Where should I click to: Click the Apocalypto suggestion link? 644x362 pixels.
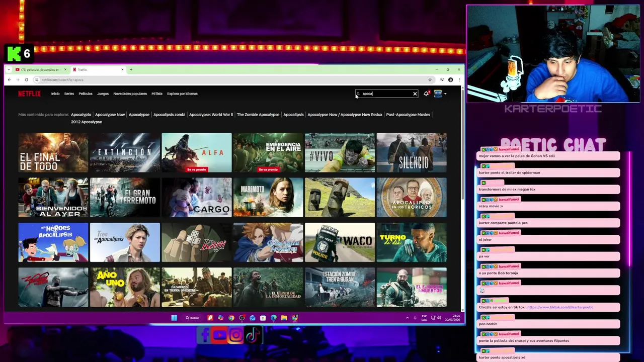pos(81,115)
